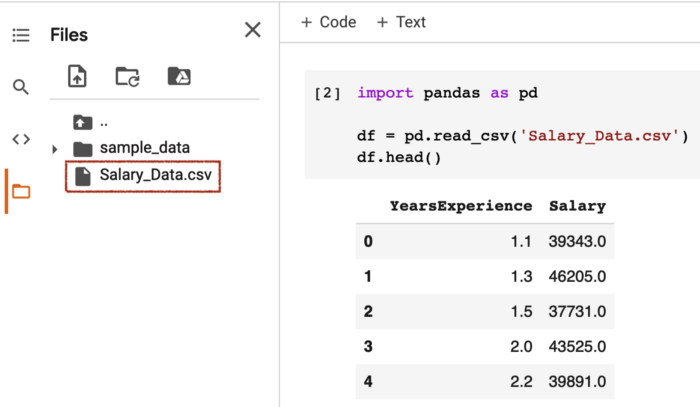Click the mount Google Drive icon
The height and width of the screenshot is (407, 700).
tap(178, 76)
